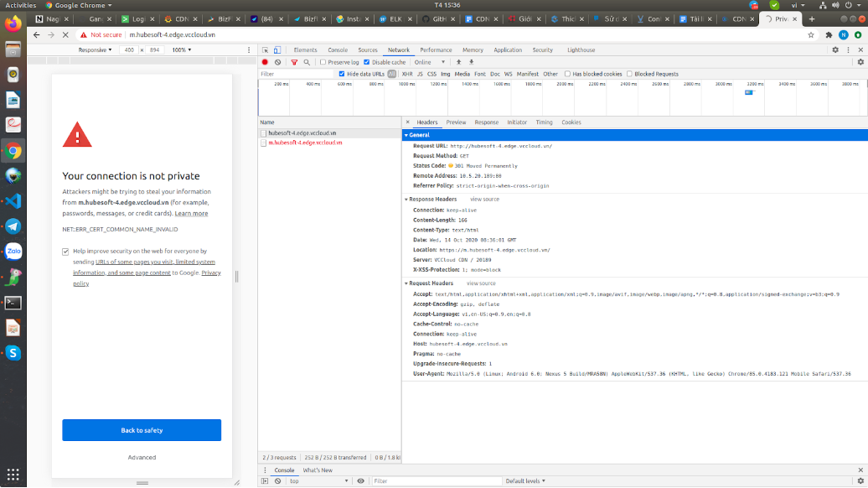Open Network panel settings gear
868x488 pixels.
pos(860,62)
